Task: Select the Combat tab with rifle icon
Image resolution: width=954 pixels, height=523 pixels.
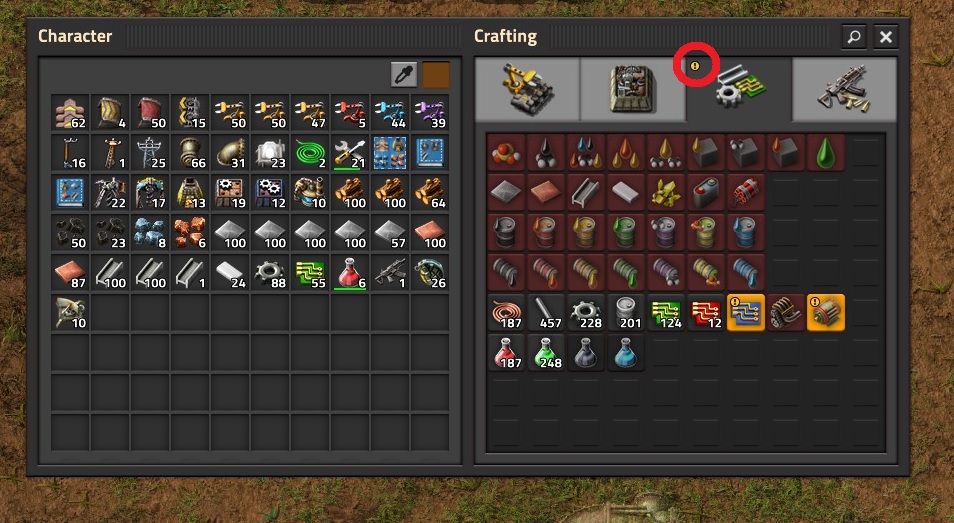Action: pyautogui.click(x=844, y=89)
